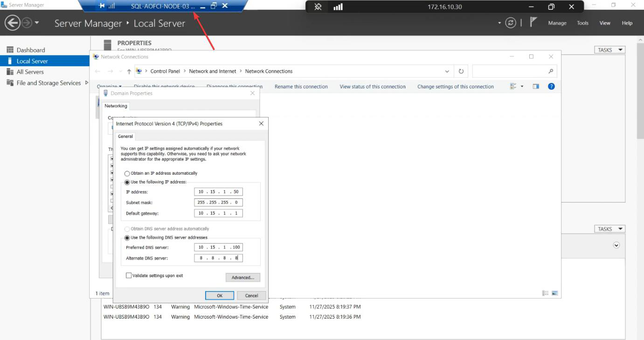Click the change view icon in Network Connections
Viewport: 644px width, 340px height.
coord(513,87)
